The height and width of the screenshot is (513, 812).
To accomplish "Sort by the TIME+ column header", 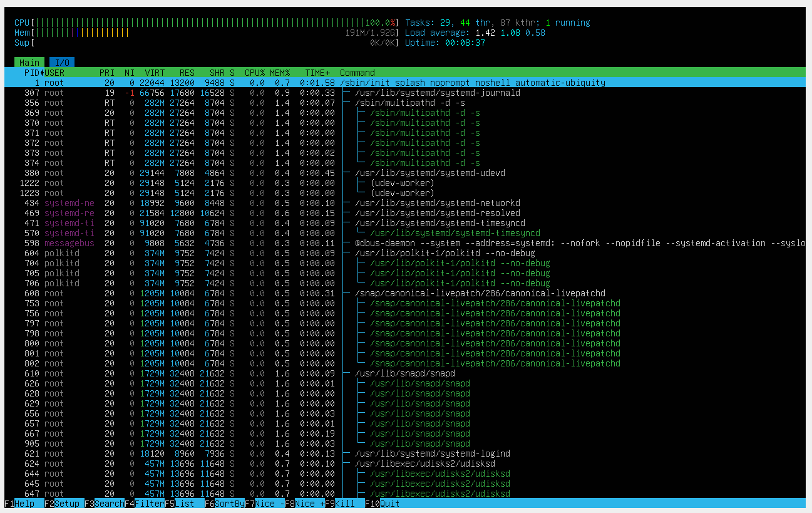I will [317, 73].
